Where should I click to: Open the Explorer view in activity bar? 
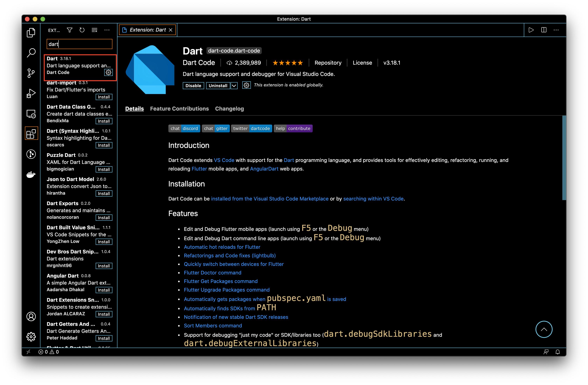tap(31, 33)
